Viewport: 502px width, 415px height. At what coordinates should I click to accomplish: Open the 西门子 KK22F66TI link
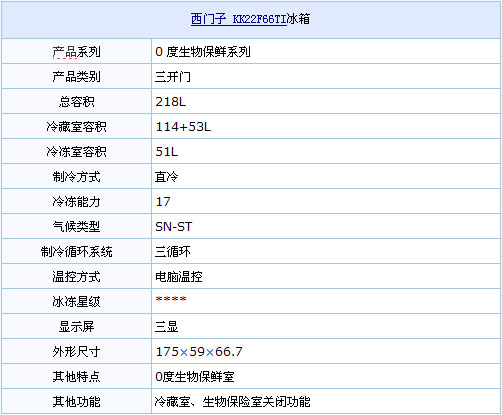[x=238, y=19]
